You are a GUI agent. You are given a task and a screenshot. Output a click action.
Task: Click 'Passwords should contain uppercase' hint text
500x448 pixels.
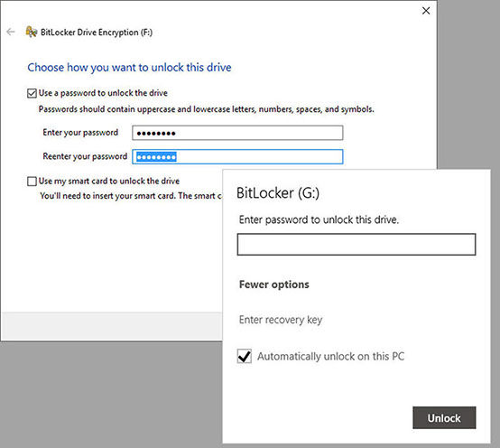point(207,109)
